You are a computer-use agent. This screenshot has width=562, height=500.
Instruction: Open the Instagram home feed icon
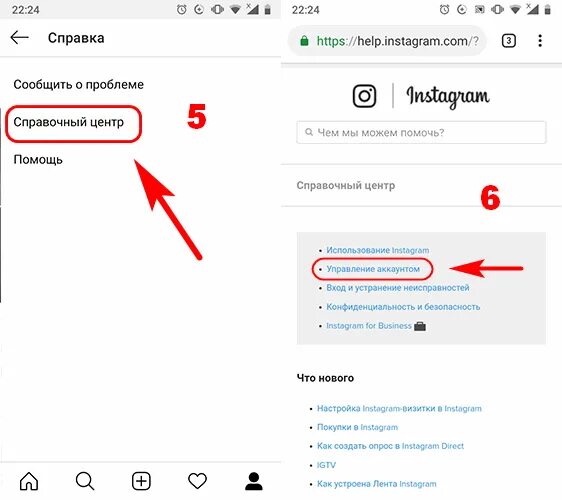29,481
